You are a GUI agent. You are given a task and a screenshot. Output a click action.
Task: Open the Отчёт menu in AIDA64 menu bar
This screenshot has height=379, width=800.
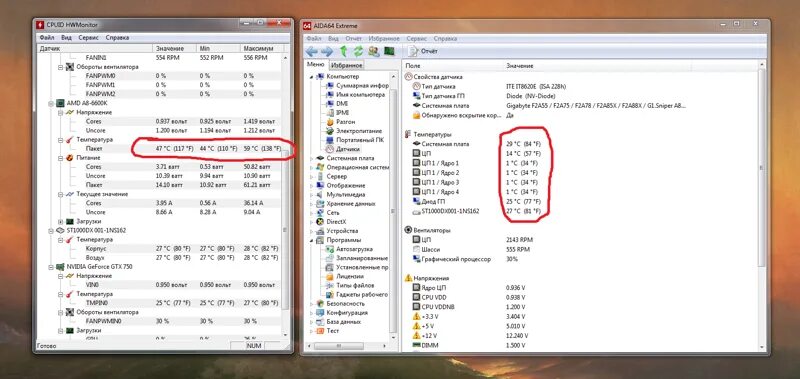pos(354,39)
